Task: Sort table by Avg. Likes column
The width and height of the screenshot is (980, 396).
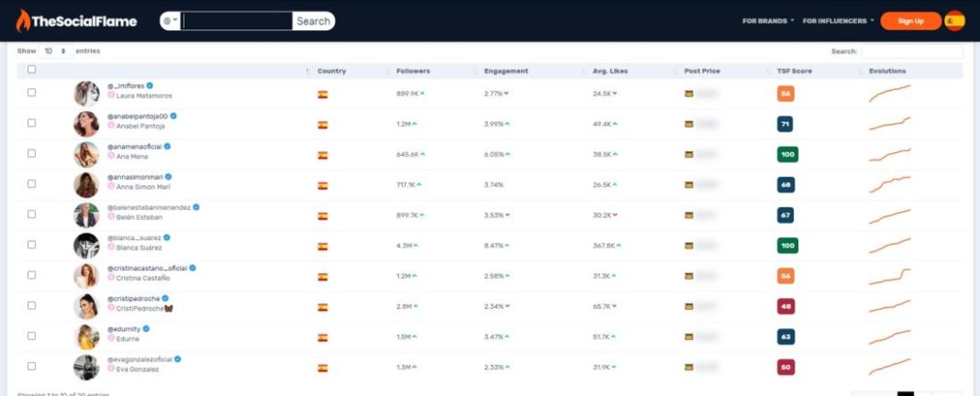Action: click(610, 71)
